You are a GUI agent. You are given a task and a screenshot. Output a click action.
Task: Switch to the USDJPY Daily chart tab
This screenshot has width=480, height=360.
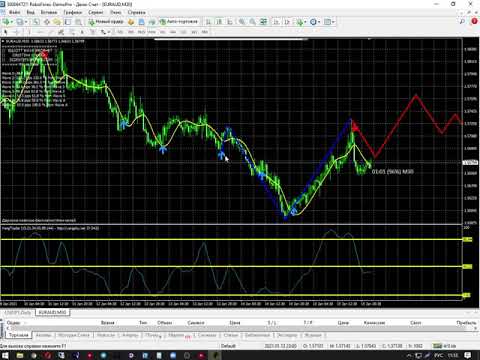tap(17, 313)
